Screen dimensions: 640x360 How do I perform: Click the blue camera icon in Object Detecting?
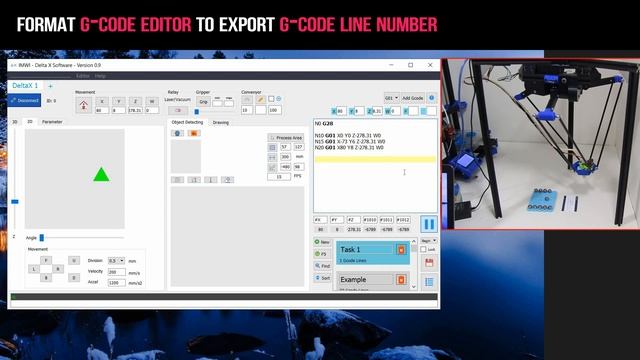tap(177, 133)
